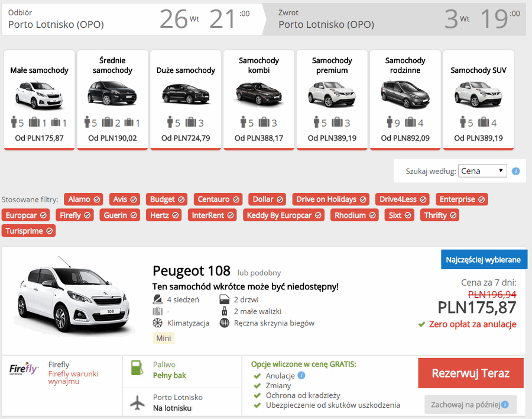Click the PLN175,87 price
The image size is (532, 419).
476,308
